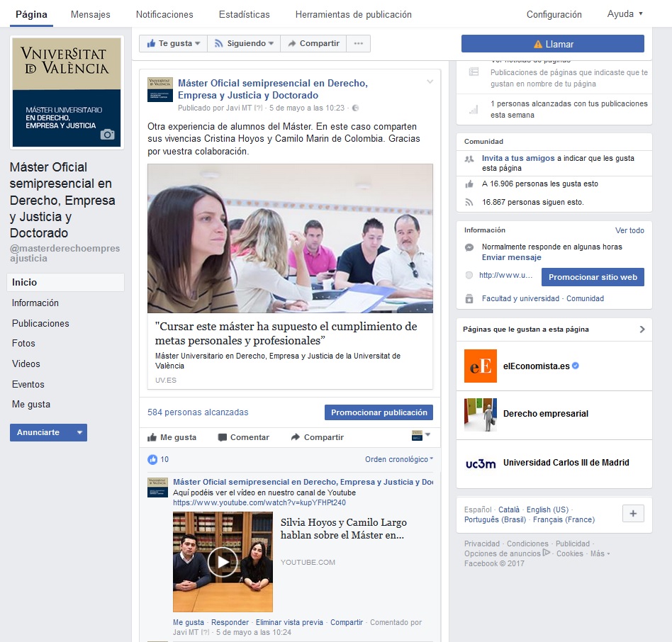
Task: Open the Más footer dropdown
Action: (600, 553)
